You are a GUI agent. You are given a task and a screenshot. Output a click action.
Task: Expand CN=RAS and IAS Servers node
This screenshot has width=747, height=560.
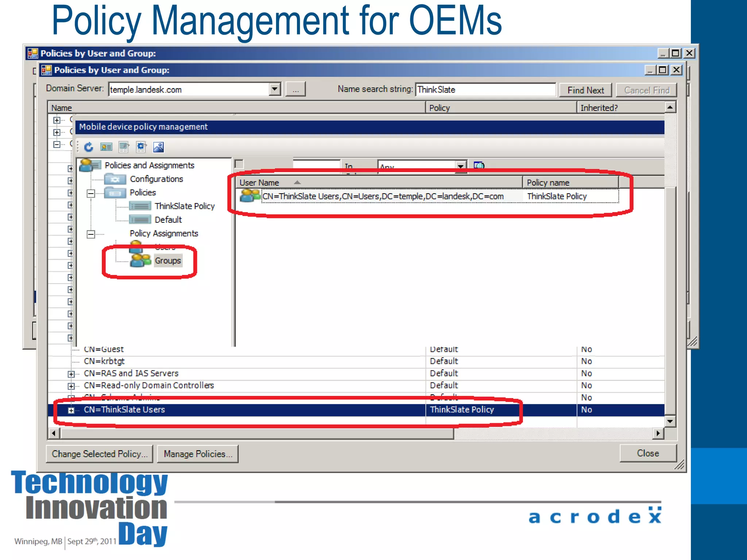(x=71, y=374)
